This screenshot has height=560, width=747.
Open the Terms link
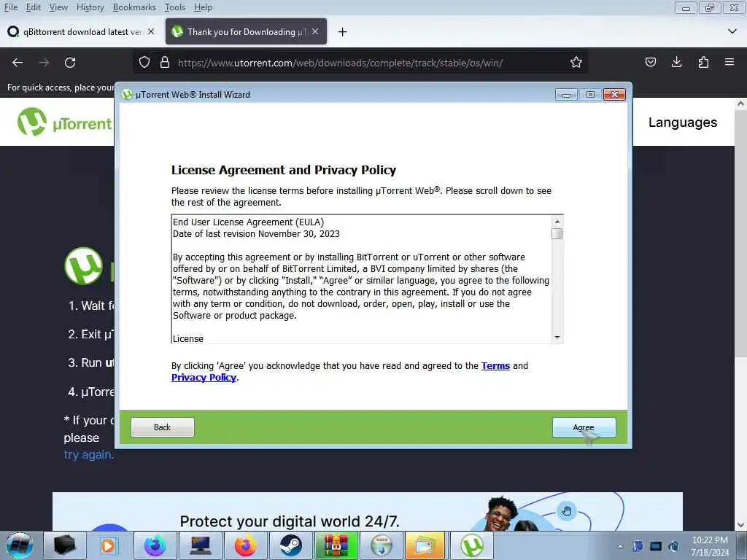point(495,366)
